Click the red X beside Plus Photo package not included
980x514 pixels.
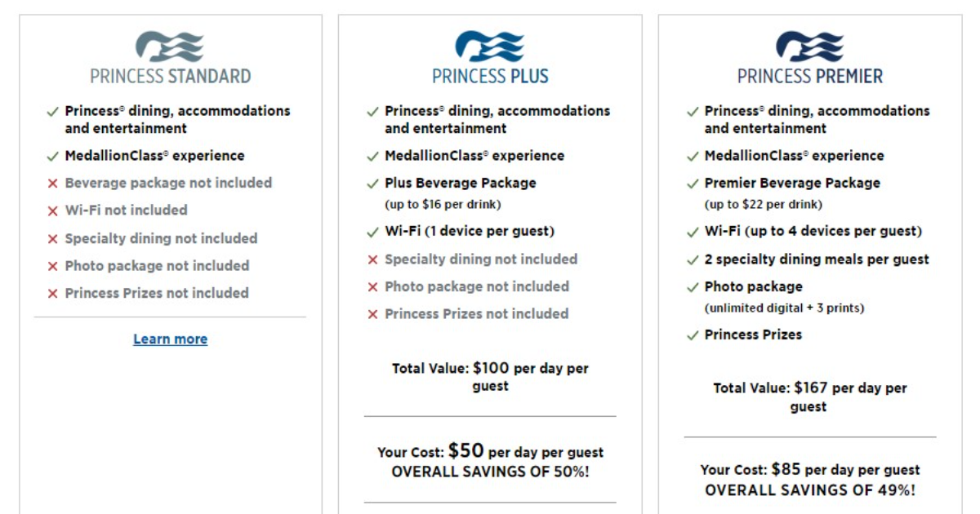(x=372, y=287)
